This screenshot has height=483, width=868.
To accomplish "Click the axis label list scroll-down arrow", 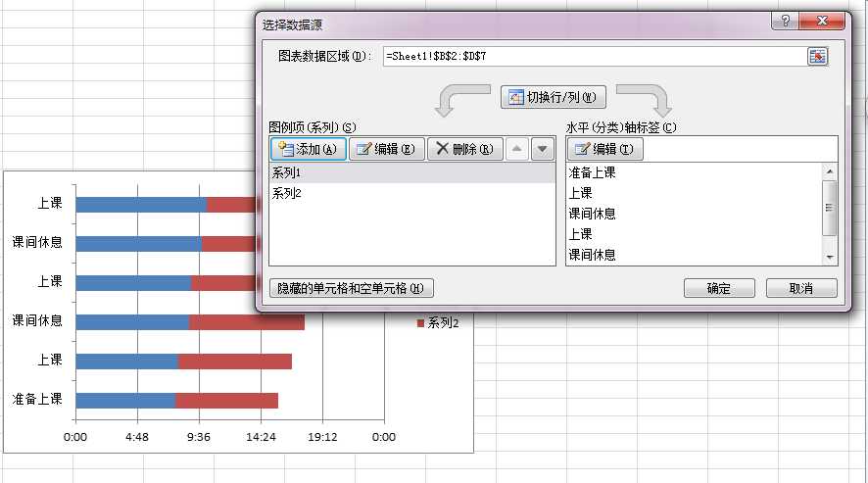I will (829, 257).
